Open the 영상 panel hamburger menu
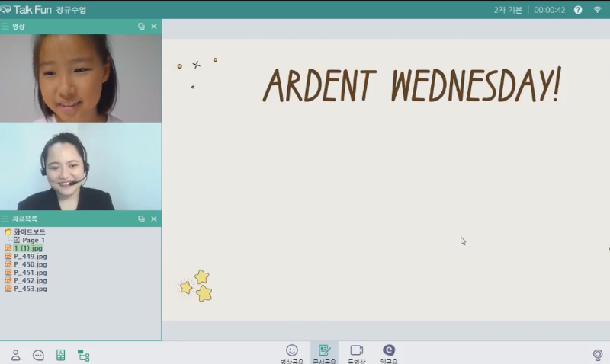The height and width of the screenshot is (364, 610). coord(5,27)
